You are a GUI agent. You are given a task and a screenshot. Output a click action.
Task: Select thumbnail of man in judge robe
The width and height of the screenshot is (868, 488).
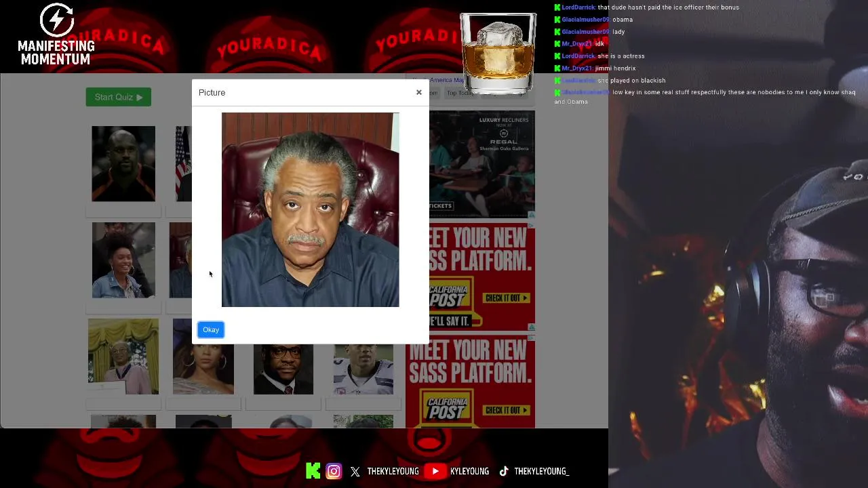[283, 369]
